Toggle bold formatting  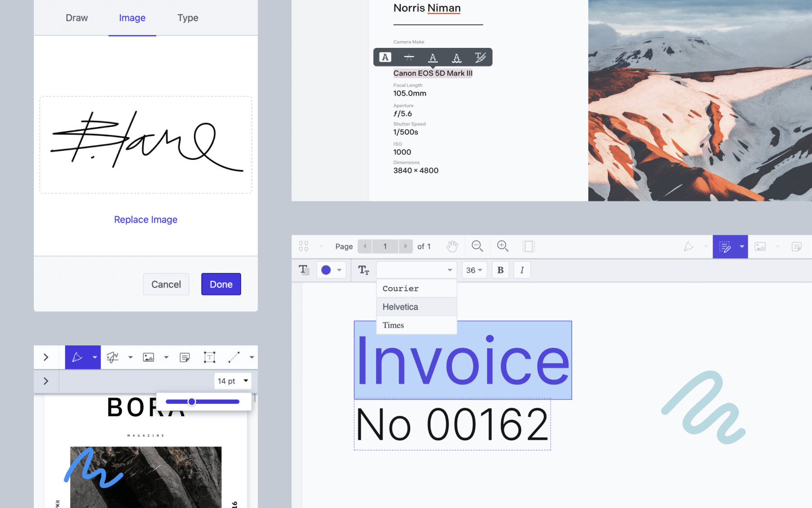(x=500, y=270)
